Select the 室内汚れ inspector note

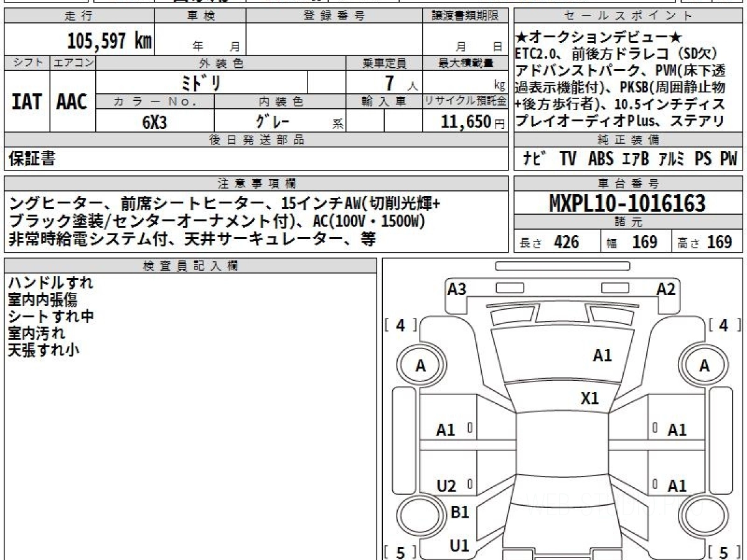(36, 333)
